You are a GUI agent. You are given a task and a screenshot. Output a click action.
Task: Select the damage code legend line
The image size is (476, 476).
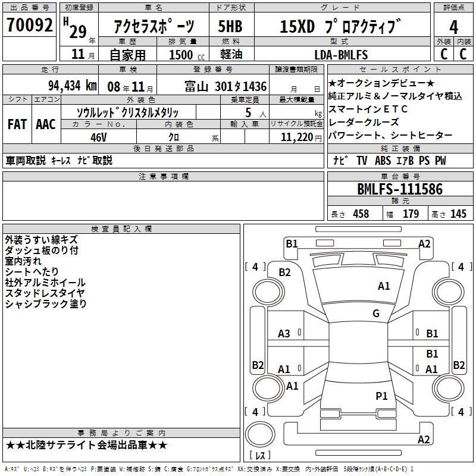pyautogui.click(x=209, y=469)
